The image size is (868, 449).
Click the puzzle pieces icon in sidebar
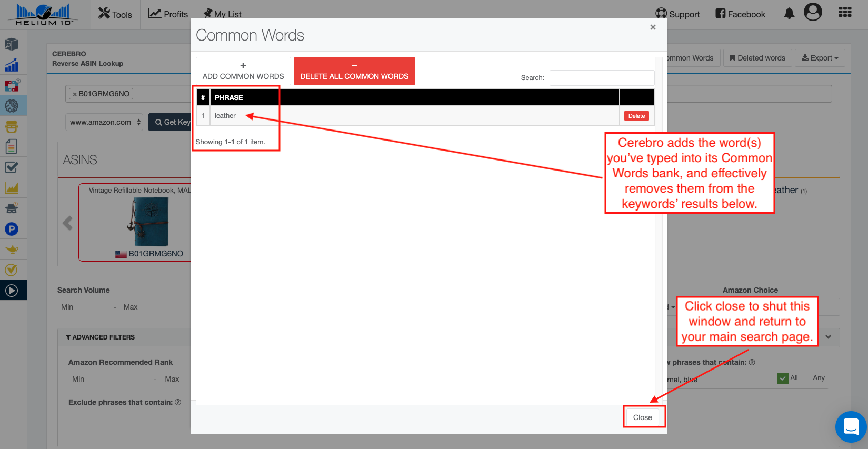point(12,85)
